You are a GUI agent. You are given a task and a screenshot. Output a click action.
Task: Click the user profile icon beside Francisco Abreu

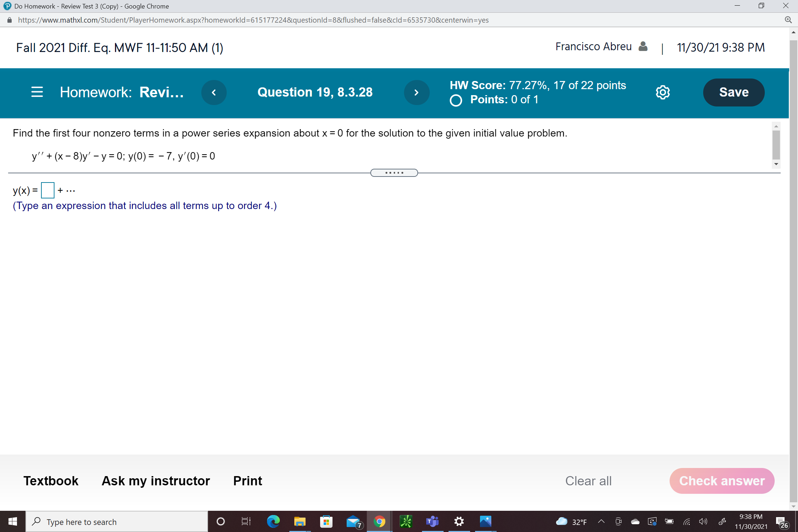point(643,46)
